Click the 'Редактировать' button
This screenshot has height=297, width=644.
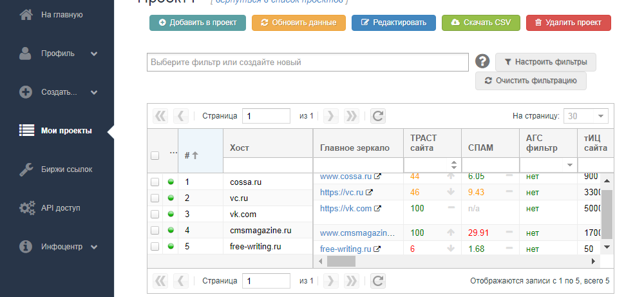tap(393, 23)
